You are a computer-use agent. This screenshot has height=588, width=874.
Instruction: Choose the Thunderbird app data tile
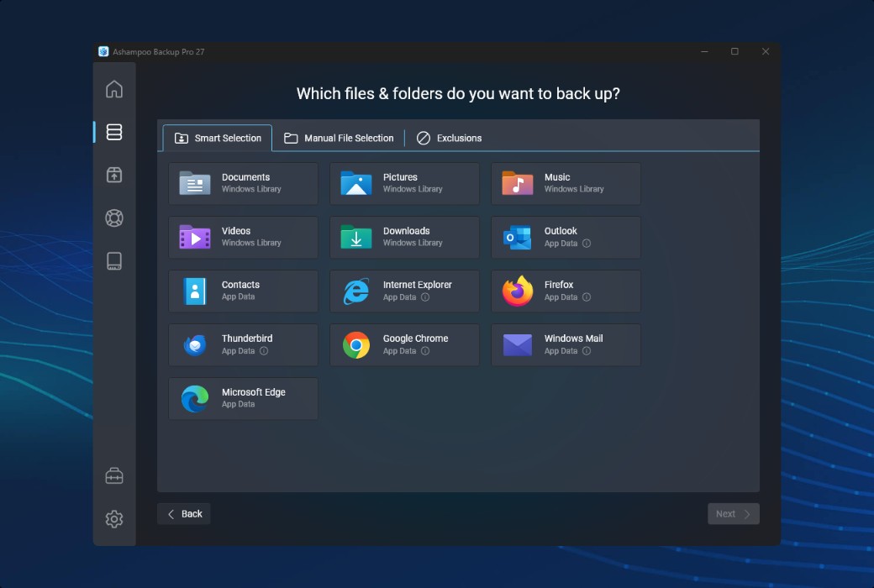[243, 344]
